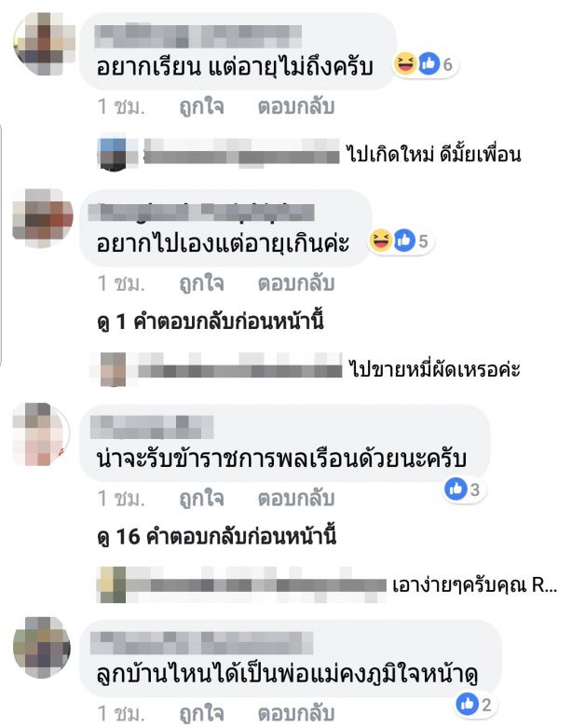Expand 'ดู 1 คำตอบกลับก่อนหน้านี้' replies
The width and height of the screenshot is (585, 728).
[x=211, y=323]
